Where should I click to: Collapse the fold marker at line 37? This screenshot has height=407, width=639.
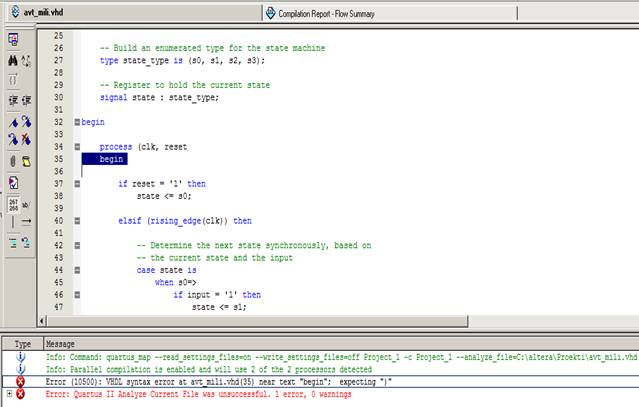(78, 184)
